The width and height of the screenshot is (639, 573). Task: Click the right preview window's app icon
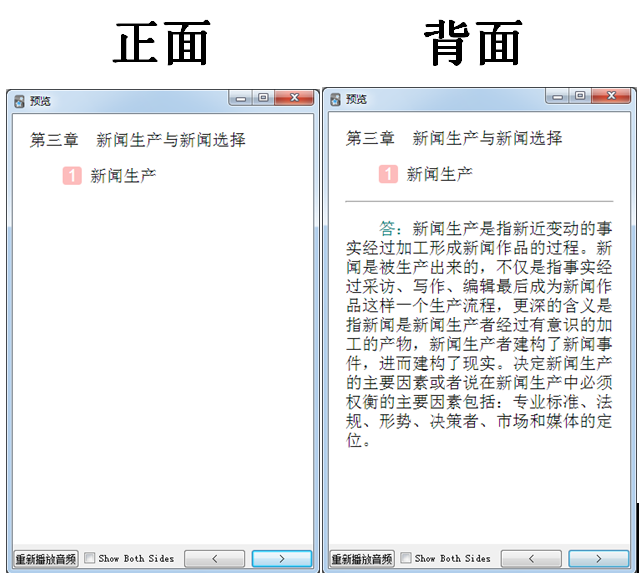pos(335,99)
